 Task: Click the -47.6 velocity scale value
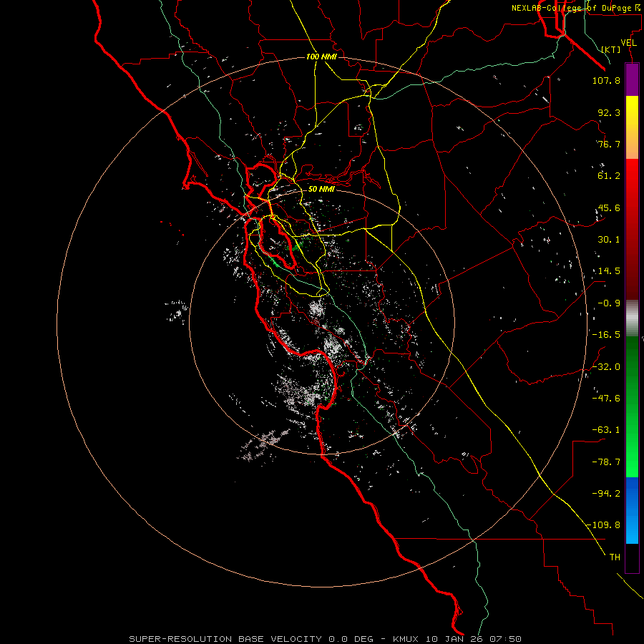coord(606,399)
